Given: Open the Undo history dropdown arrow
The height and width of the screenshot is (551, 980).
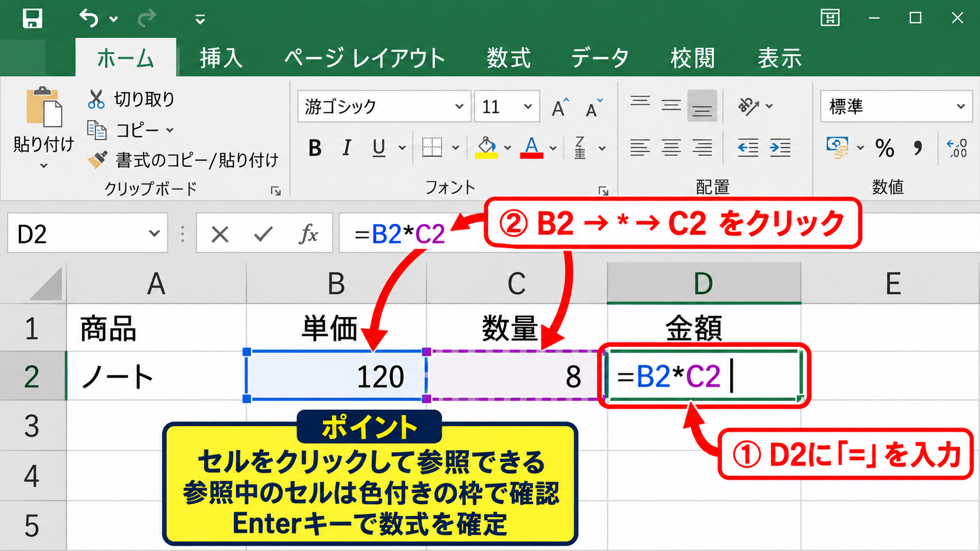Looking at the screenshot, I should click(114, 19).
